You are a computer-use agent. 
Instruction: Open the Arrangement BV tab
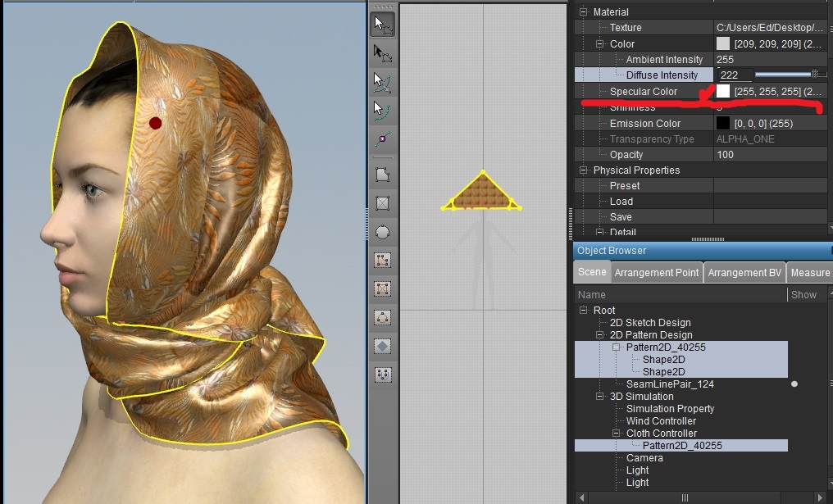pos(744,272)
